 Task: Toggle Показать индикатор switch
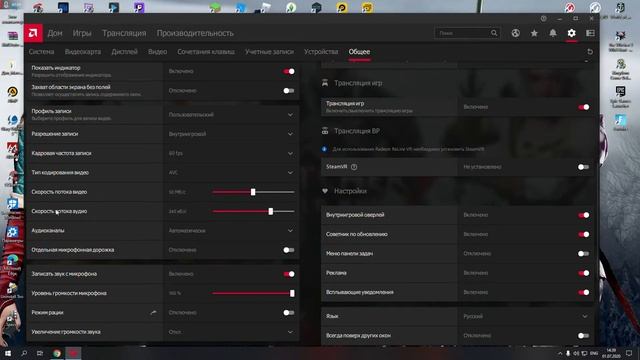click(x=289, y=71)
